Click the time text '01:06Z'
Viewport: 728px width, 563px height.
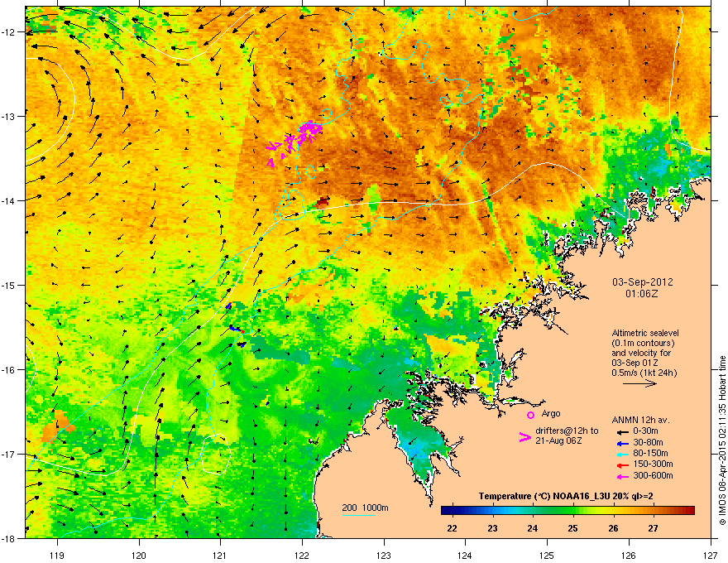[642, 294]
